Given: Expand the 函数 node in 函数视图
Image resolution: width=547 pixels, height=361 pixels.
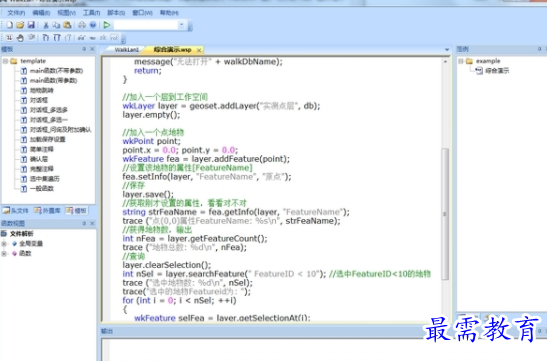Looking at the screenshot, I should pos(4,254).
